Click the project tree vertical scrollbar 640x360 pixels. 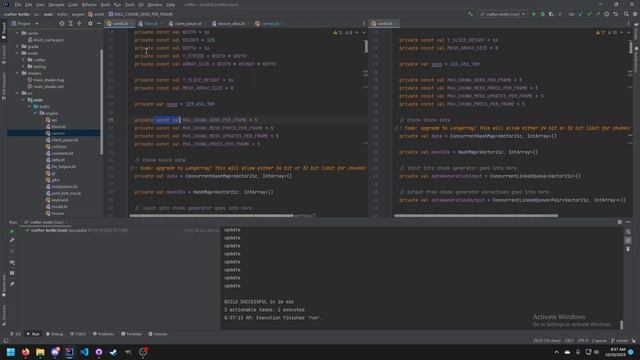coord(101,102)
